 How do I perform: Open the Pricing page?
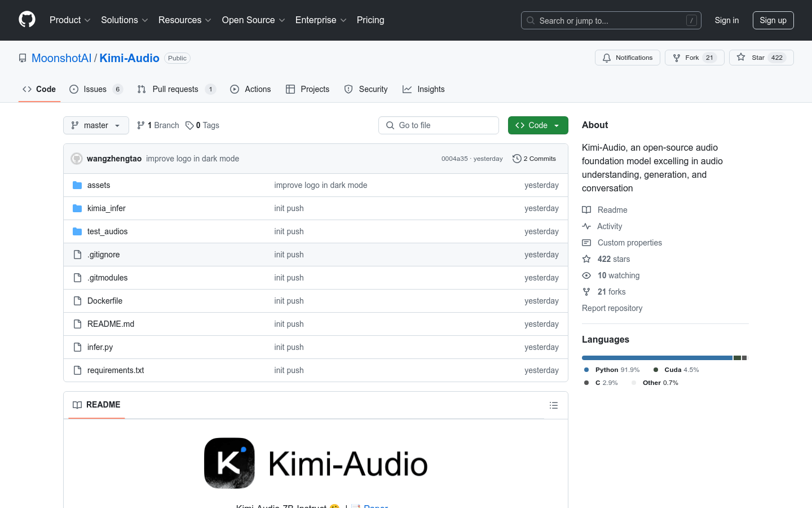(x=370, y=20)
